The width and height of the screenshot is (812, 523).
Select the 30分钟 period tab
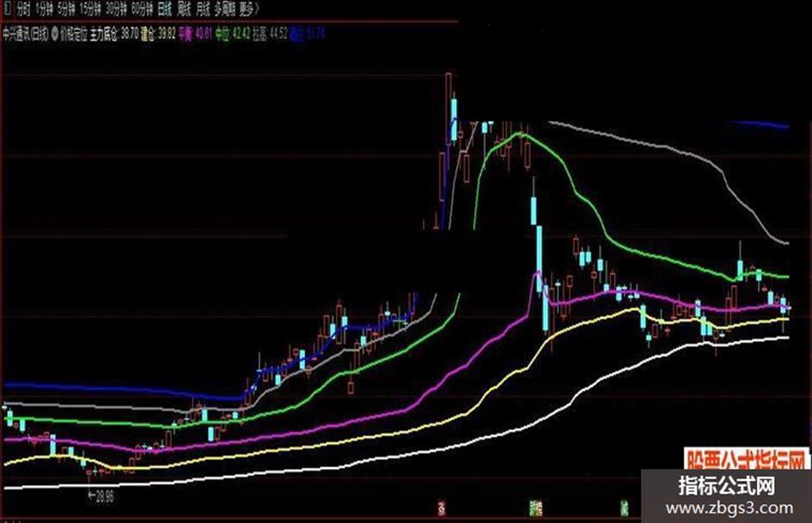tap(116, 9)
